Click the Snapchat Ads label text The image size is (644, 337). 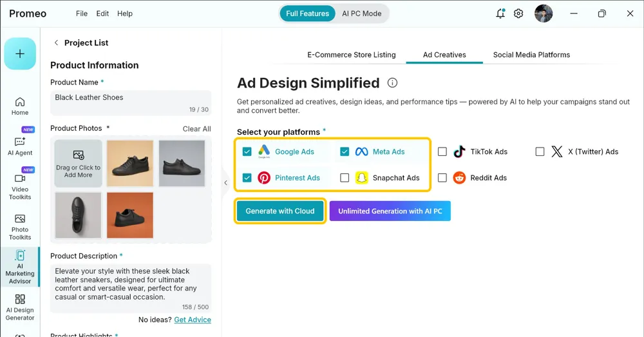point(396,178)
